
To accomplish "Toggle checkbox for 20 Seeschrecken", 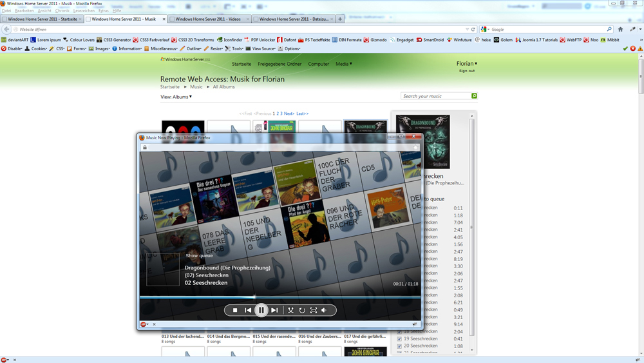I will tap(399, 346).
